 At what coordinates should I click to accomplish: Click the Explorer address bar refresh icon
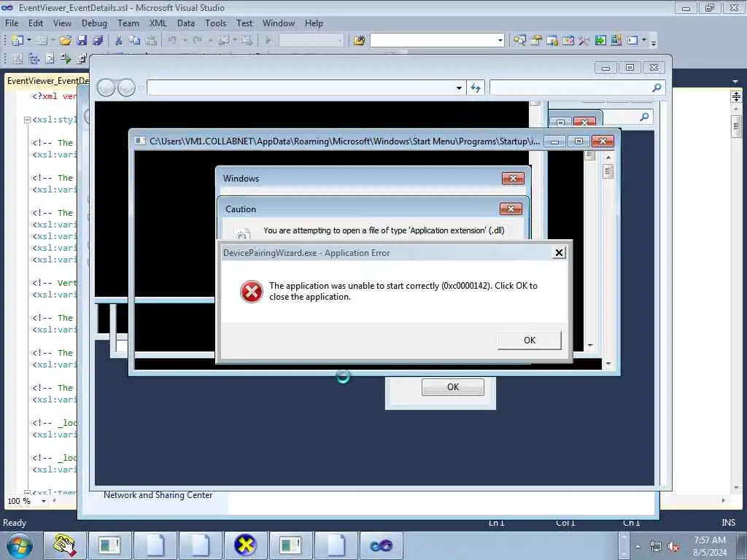coord(476,87)
